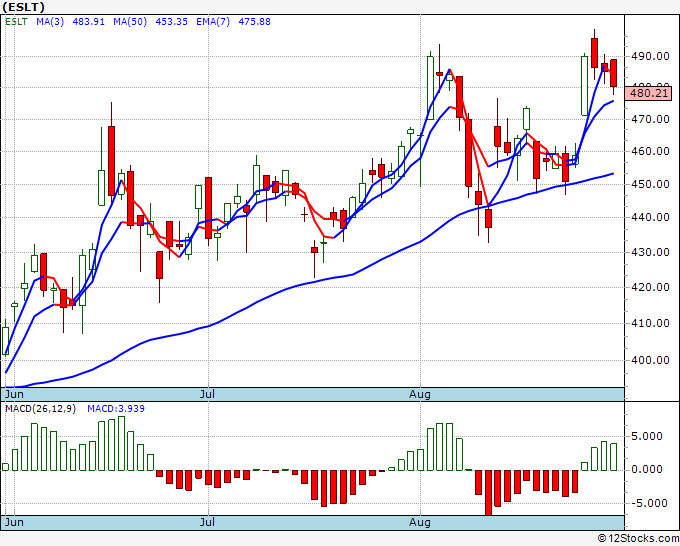The width and height of the screenshot is (680, 546).
Task: Click the ESLT legend label
Action: [16, 22]
